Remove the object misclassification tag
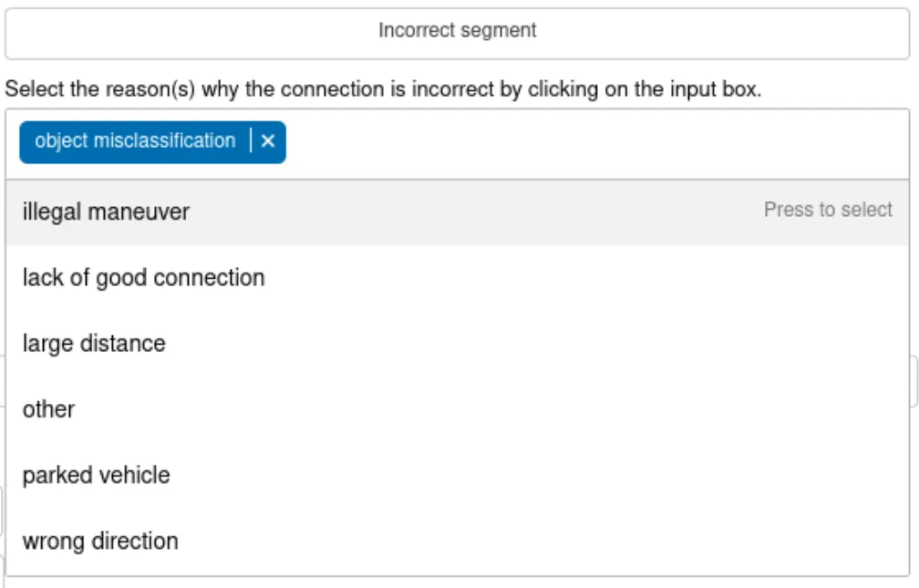Screen dimensions: 919x588 pos(268,141)
